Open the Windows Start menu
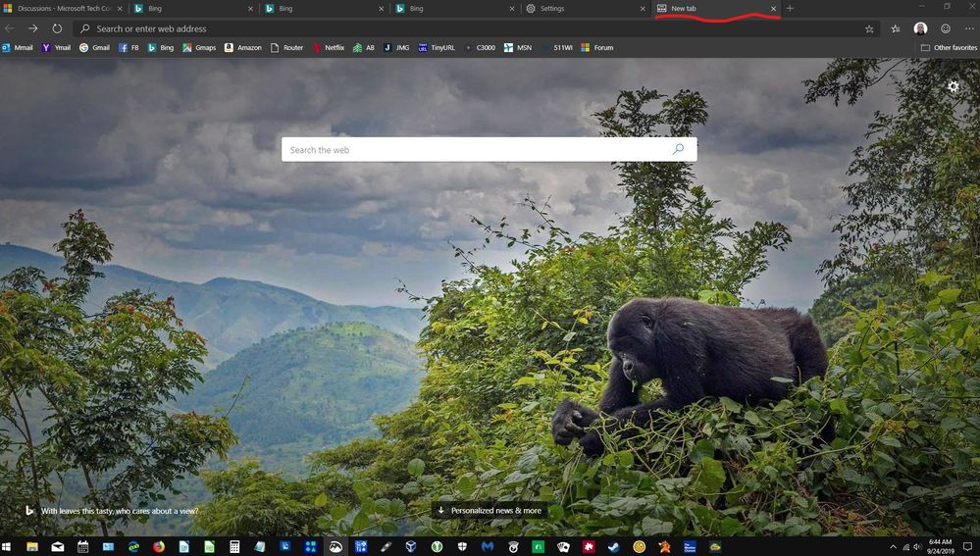The image size is (980, 556). click(x=7, y=546)
